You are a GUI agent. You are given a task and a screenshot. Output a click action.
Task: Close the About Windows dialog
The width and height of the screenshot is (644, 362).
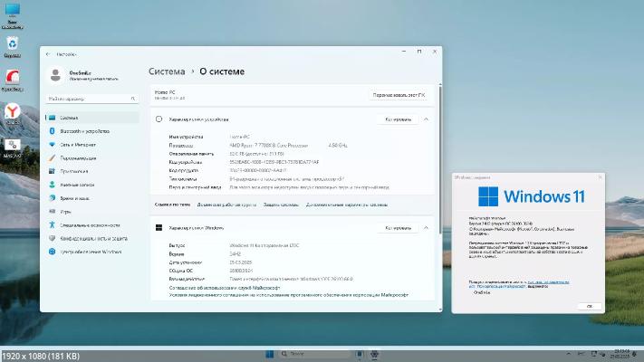tap(600, 177)
